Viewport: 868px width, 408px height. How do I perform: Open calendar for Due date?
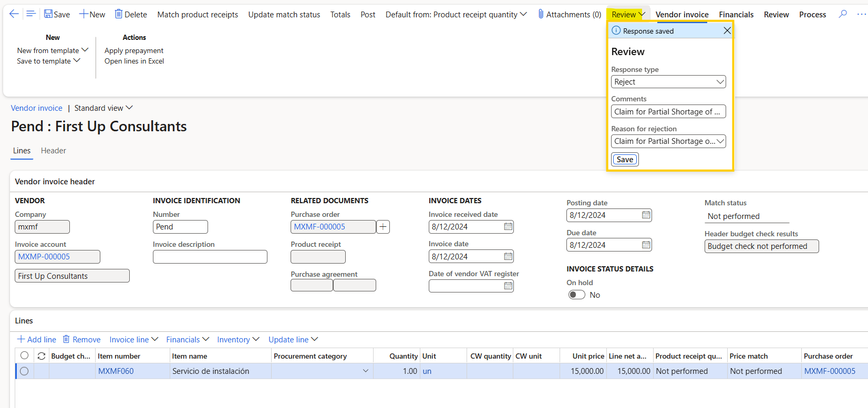[646, 245]
